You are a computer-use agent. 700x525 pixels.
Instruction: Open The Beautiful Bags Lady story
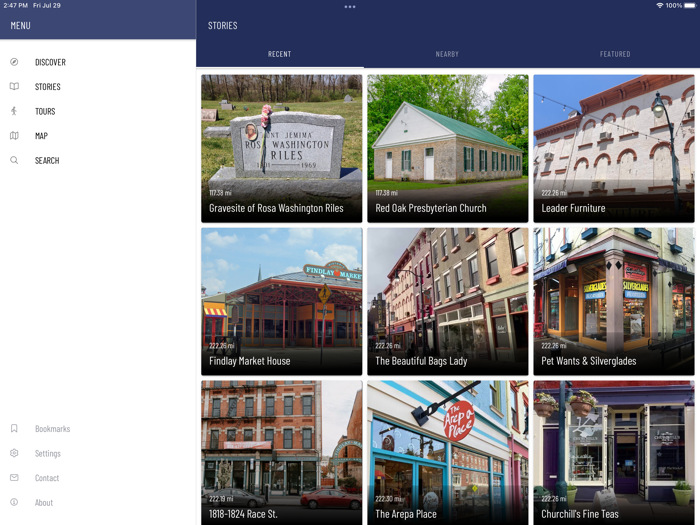point(448,301)
